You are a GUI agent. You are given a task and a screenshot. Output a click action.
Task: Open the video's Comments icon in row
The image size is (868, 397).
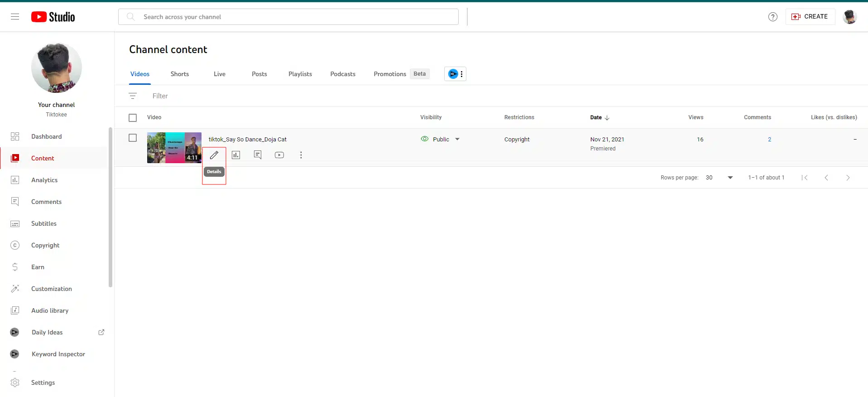tap(258, 155)
